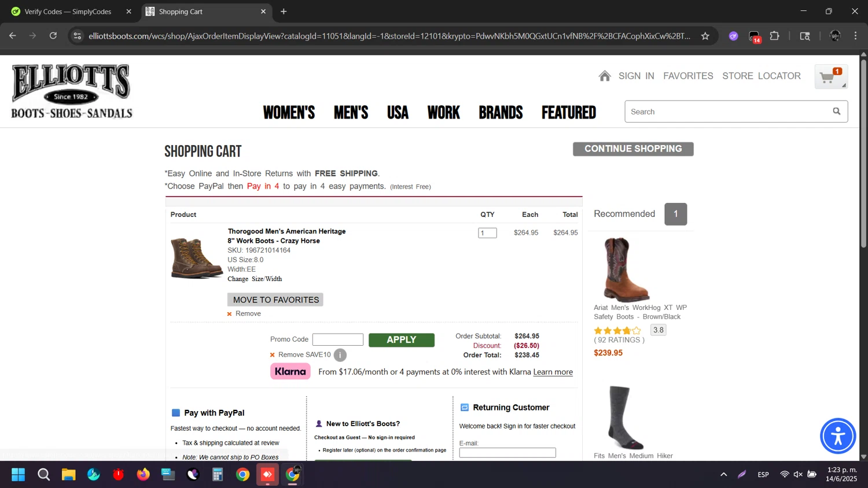
Task: Launch Firefox from the taskbar
Action: tap(143, 475)
